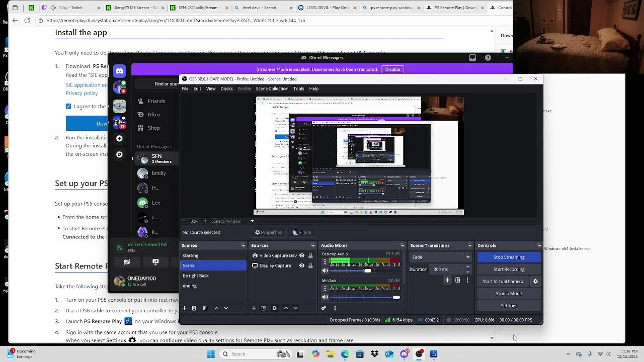The image size is (644, 362).
Task: Open advanced audio properties gears icon
Action: (x=324, y=308)
